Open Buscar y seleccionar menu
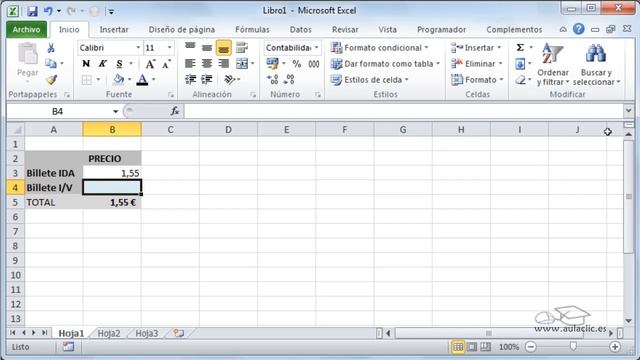 click(x=596, y=65)
